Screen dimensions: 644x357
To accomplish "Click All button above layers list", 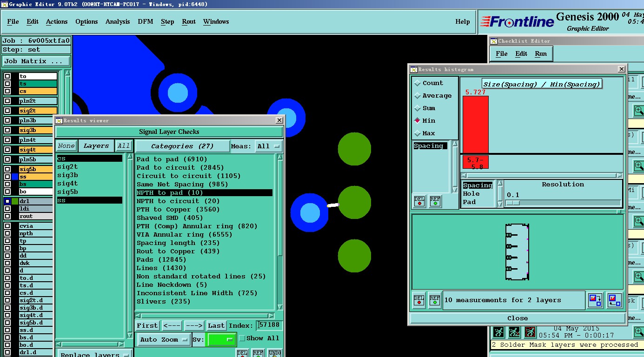I will click(124, 146).
